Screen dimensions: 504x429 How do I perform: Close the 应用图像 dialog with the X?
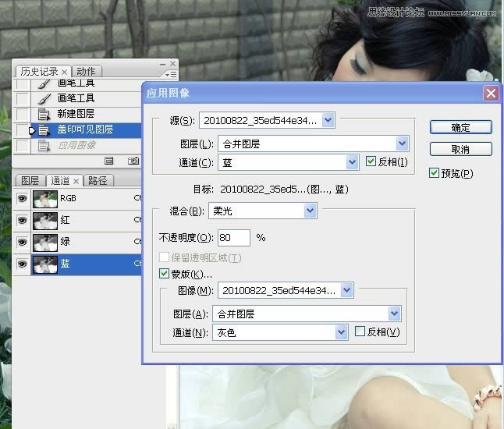490,94
